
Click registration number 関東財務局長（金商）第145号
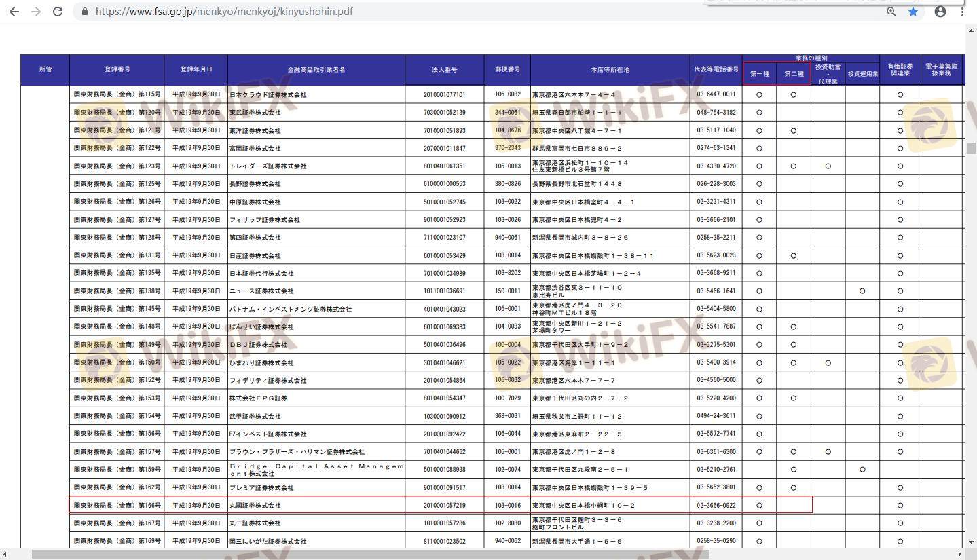pos(117,309)
